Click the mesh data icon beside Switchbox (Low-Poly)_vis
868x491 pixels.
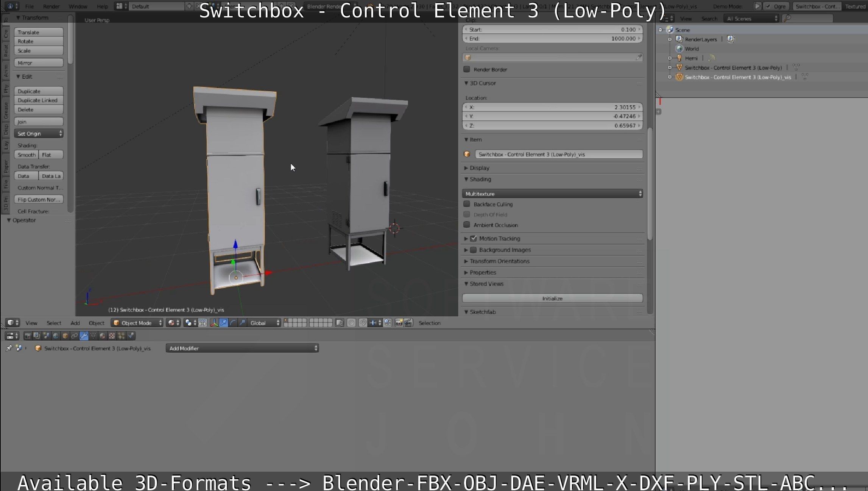pyautogui.click(x=805, y=77)
